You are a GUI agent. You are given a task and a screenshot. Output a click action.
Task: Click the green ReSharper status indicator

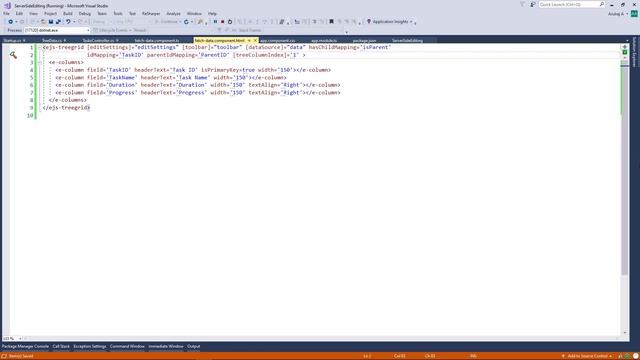click(x=624, y=52)
